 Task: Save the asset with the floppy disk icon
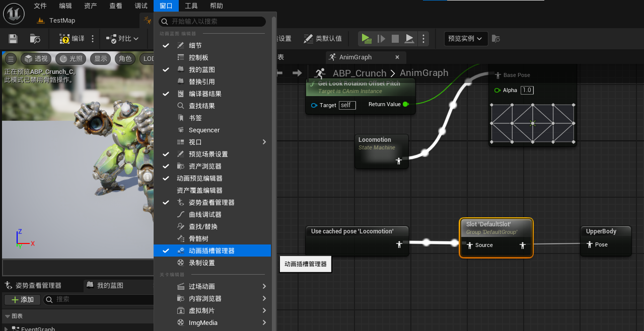click(x=14, y=39)
